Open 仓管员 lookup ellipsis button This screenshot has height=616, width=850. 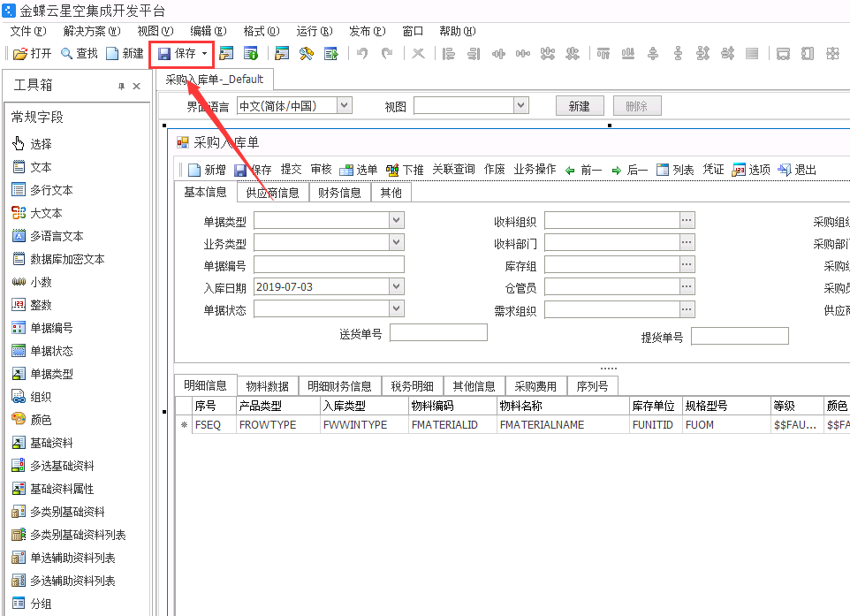[x=687, y=287]
